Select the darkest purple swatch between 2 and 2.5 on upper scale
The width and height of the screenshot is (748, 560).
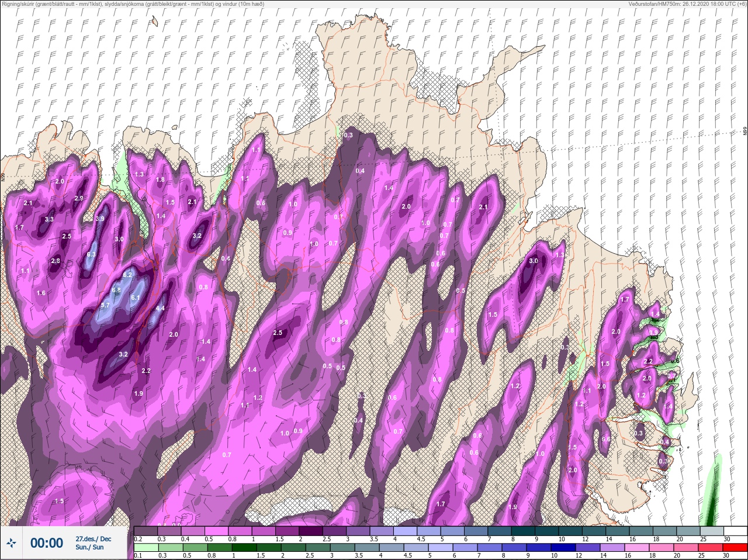310,531
